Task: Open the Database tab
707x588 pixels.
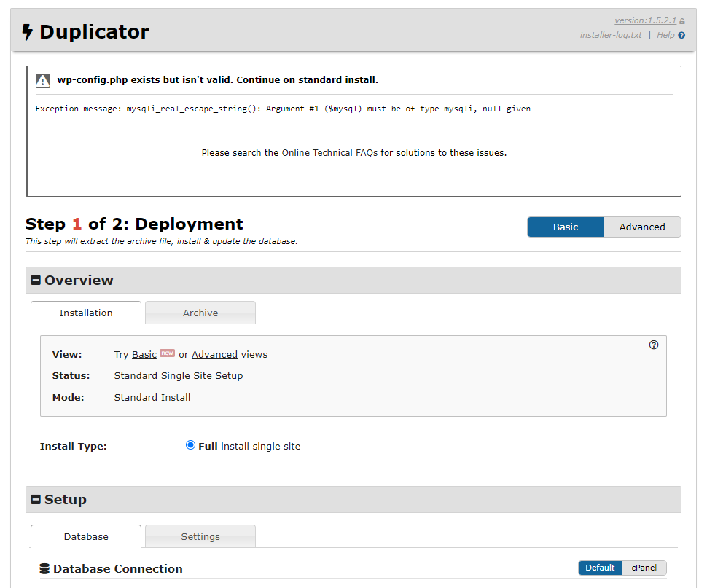Action: 86,537
